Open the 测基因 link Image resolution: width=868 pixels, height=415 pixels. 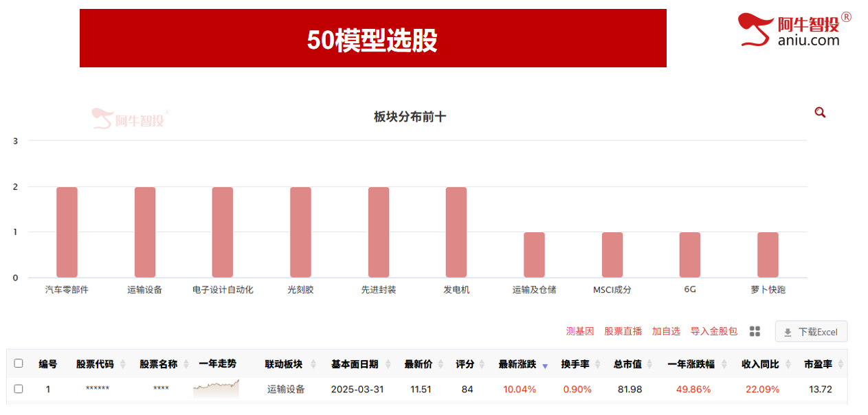pyautogui.click(x=580, y=331)
